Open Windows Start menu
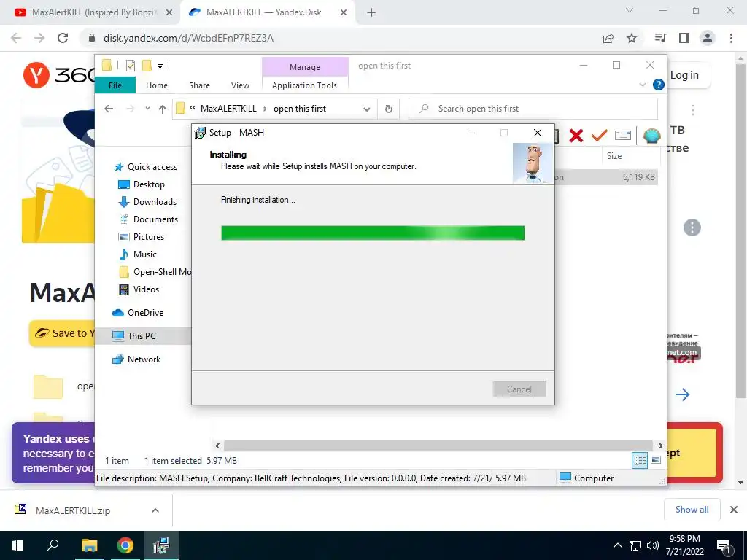The image size is (747, 560). (x=18, y=545)
